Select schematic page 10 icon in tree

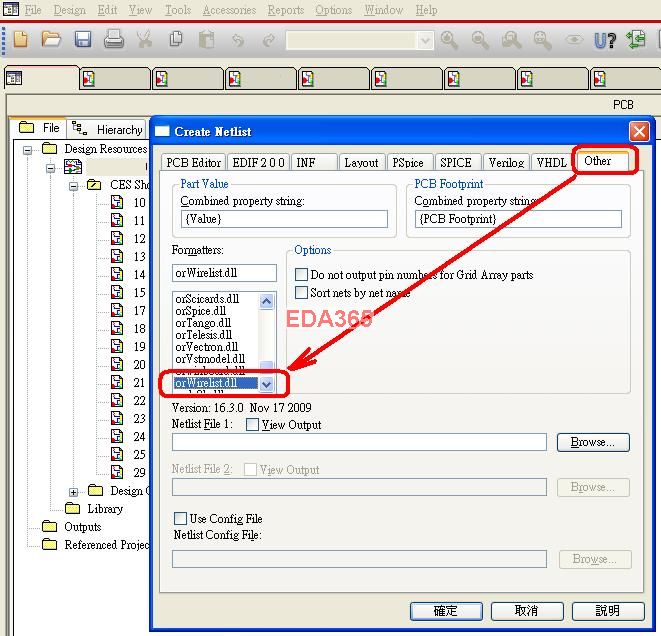[117, 202]
